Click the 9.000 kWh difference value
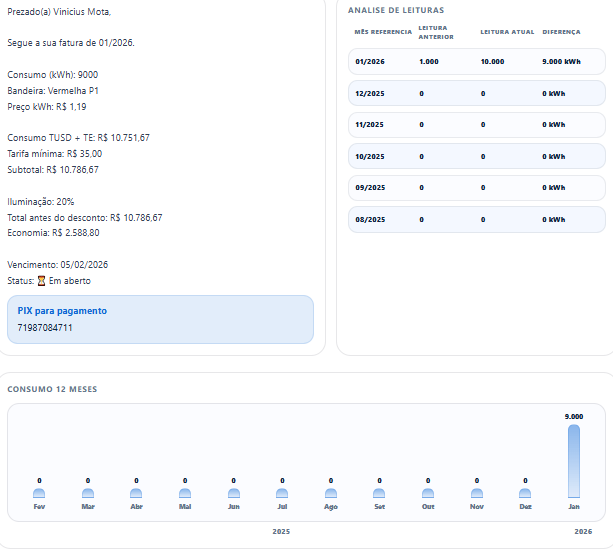 (x=561, y=62)
